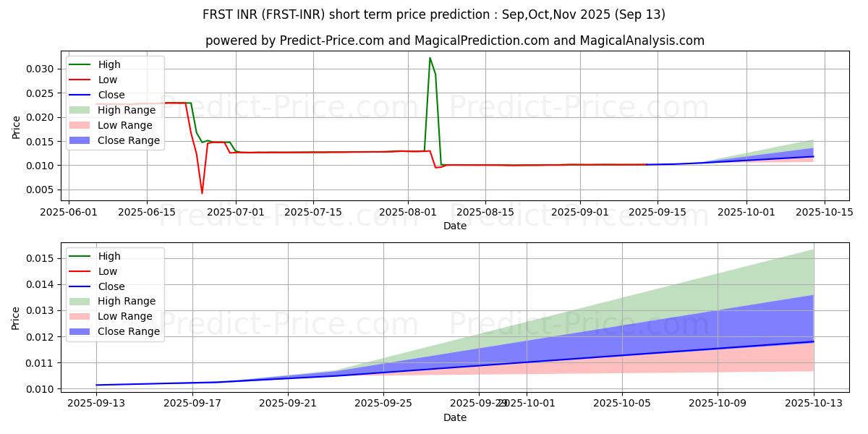Select the blue Close line marker in bottom legend
Viewport: 868px width, 434px height.
pos(82,286)
